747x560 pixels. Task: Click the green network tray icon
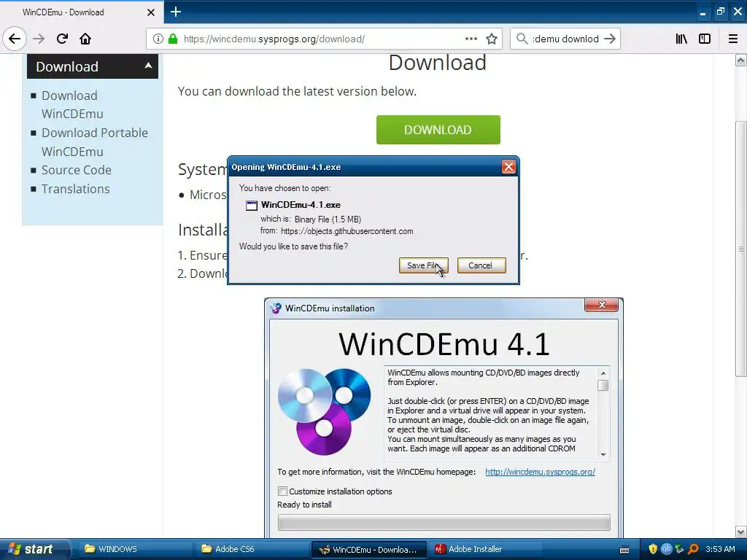point(679,549)
